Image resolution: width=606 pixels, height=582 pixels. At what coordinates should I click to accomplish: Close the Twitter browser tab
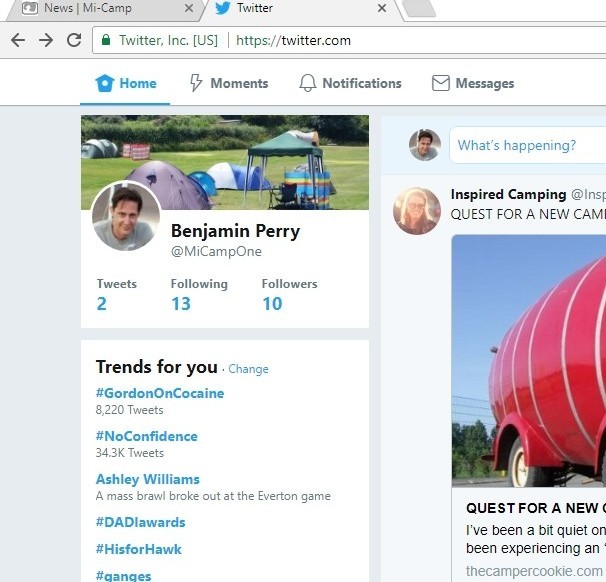coord(381,8)
